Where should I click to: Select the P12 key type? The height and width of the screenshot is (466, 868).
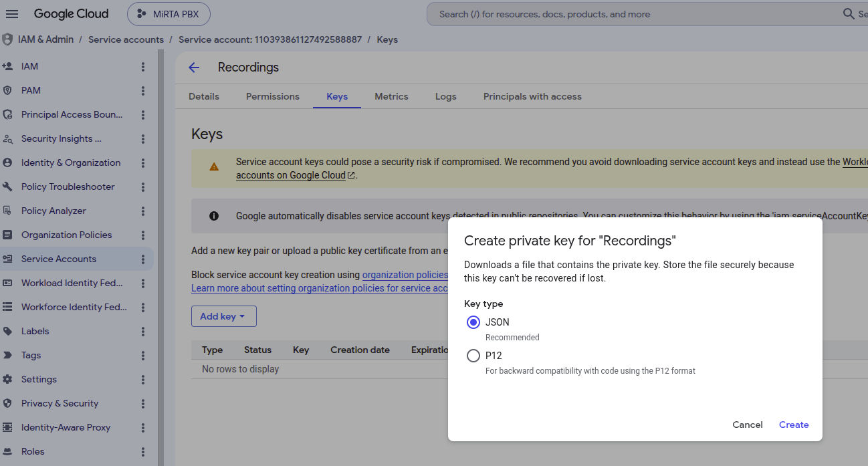[473, 356]
